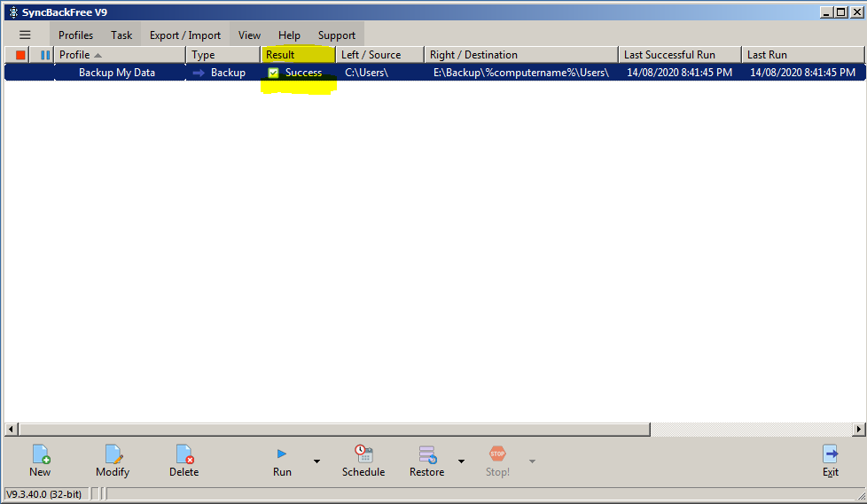Click the Success result text
The height and width of the screenshot is (504, 867).
(303, 73)
